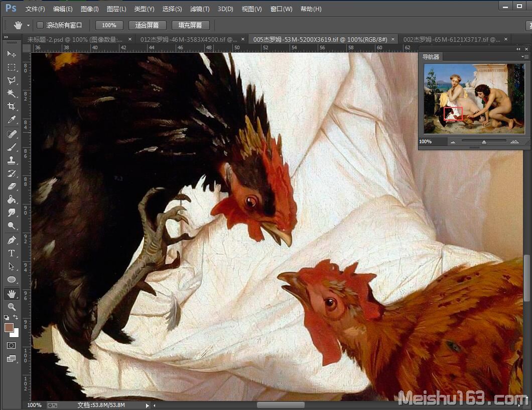Viewport: 532px width, 410px height.
Task: Select the Smudge tool
Action: (11, 213)
